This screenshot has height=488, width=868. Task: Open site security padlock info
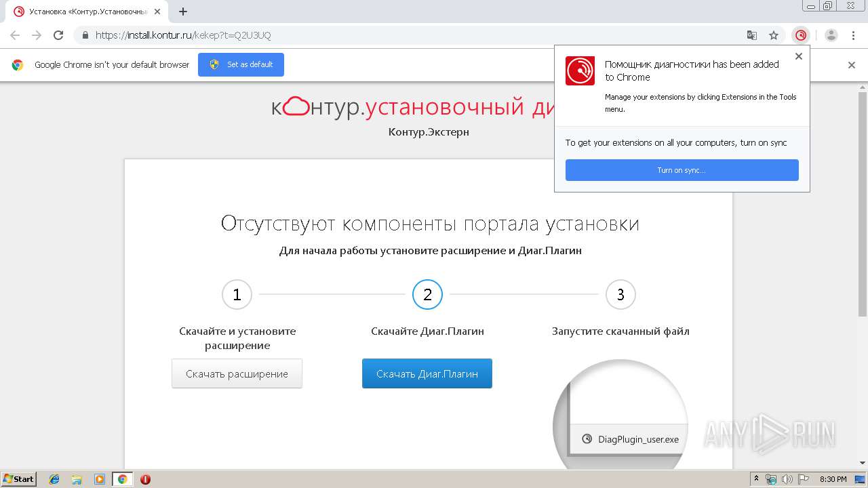click(x=85, y=35)
